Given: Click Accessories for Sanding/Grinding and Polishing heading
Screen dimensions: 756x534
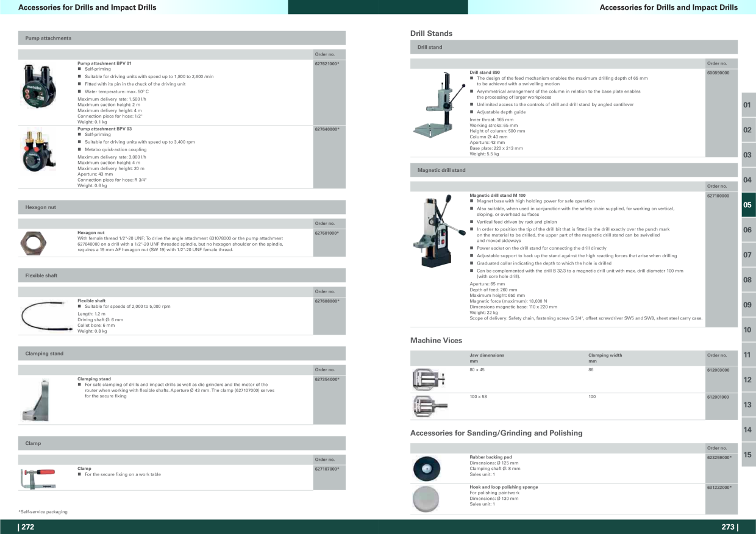Looking at the screenshot, I should click(x=496, y=433).
